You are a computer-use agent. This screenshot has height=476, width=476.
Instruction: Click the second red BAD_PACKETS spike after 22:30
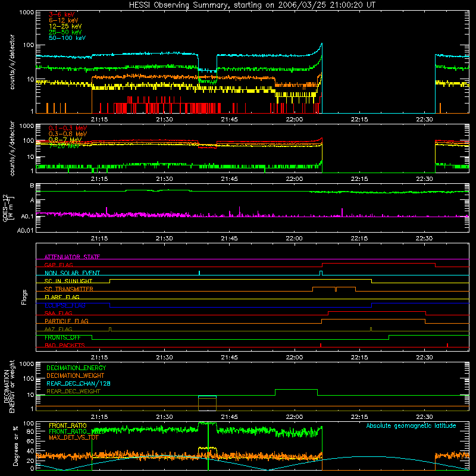coord(447,345)
